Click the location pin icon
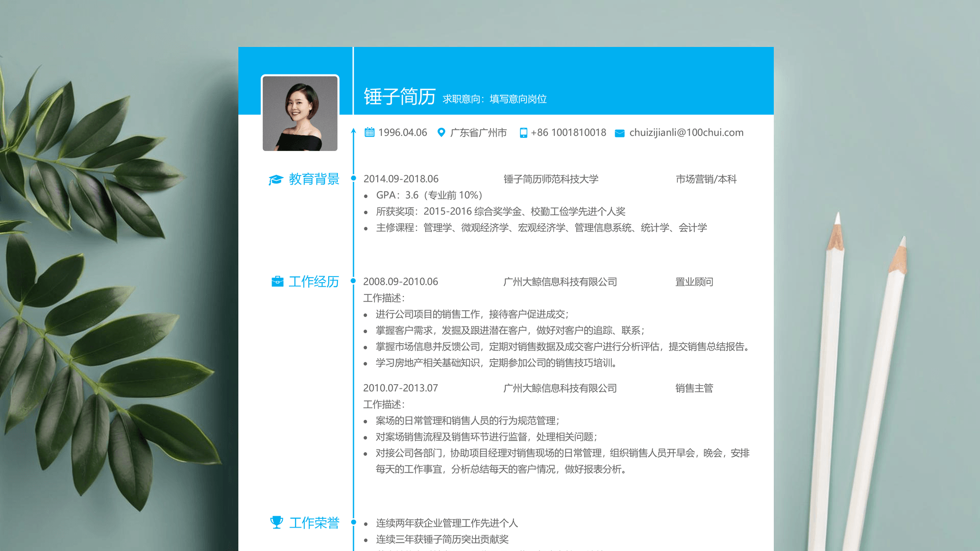This screenshot has height=551, width=980. [442, 133]
